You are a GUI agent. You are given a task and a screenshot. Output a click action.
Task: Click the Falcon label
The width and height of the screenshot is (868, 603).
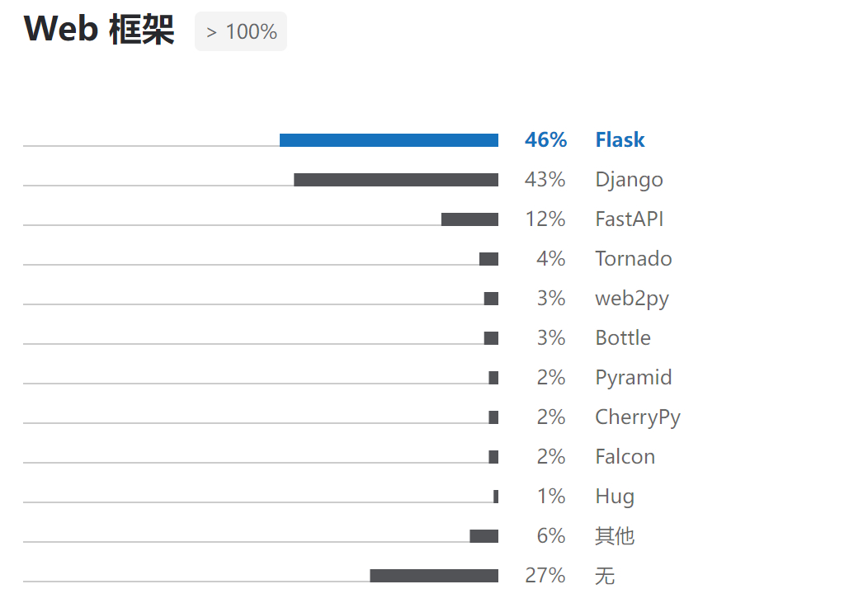click(625, 457)
